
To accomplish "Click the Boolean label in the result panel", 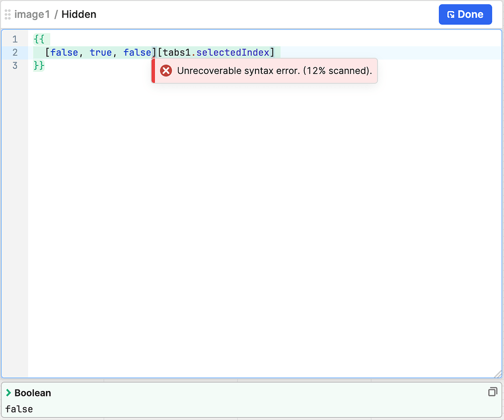I will 32,392.
